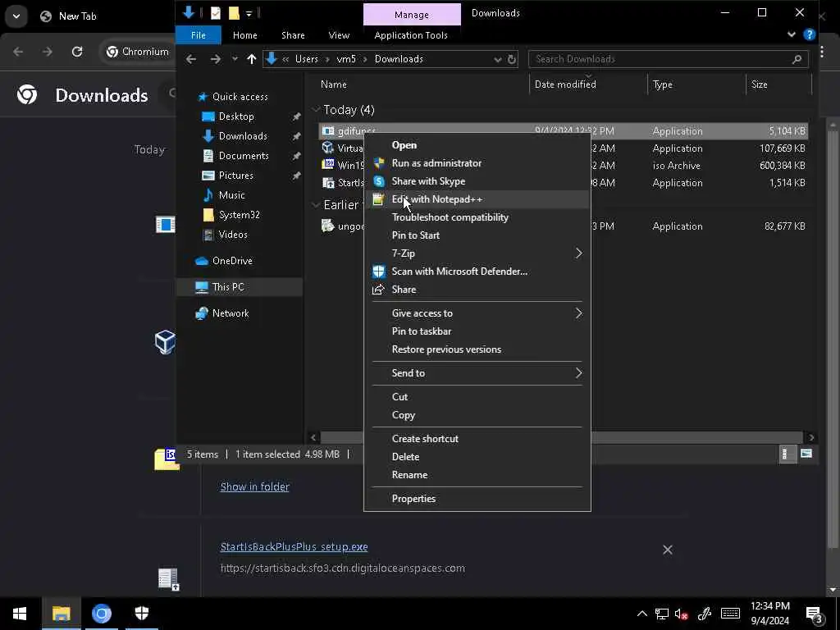Sort files by the Name column
Image resolution: width=840 pixels, height=630 pixels.
click(x=334, y=84)
